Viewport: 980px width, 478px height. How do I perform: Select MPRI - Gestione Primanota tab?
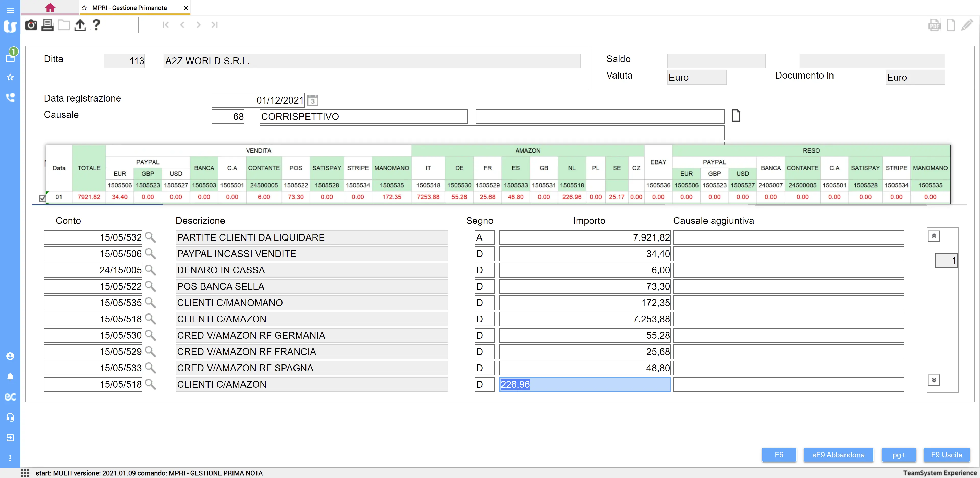[129, 8]
